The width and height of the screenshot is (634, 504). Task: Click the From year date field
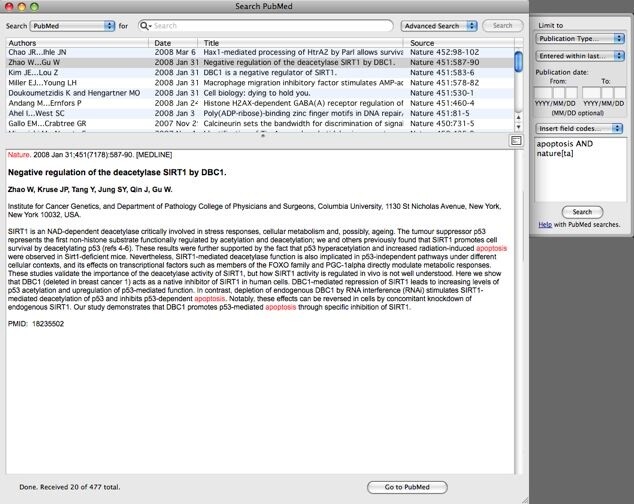point(543,93)
